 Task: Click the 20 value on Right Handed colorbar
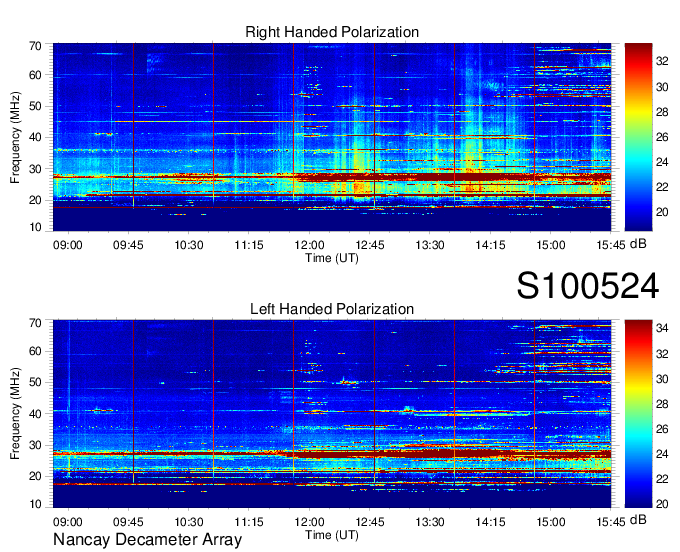[x=662, y=212]
